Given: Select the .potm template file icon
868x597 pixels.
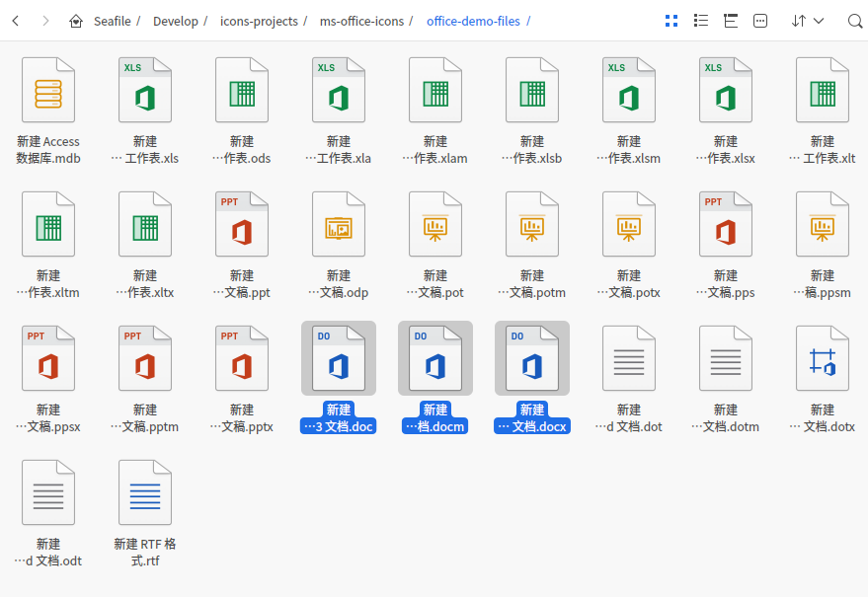Looking at the screenshot, I should pos(532,224).
